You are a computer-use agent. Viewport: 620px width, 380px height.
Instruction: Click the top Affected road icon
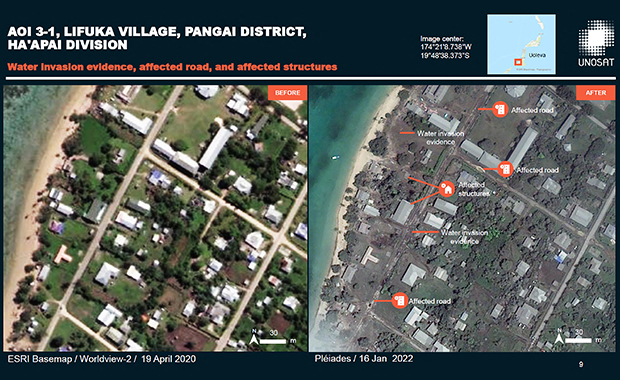click(x=500, y=109)
